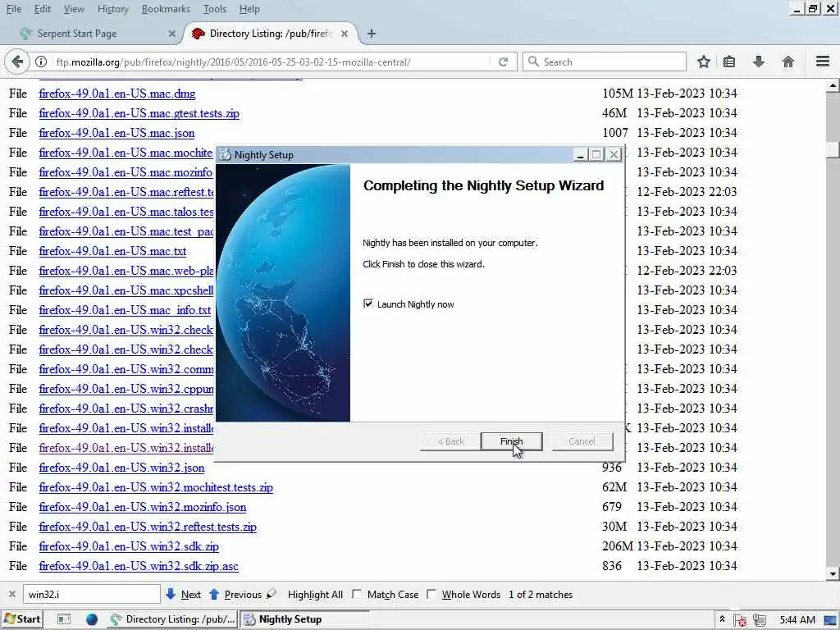Open the Start menu
The width and height of the screenshot is (840, 630).
point(22,619)
